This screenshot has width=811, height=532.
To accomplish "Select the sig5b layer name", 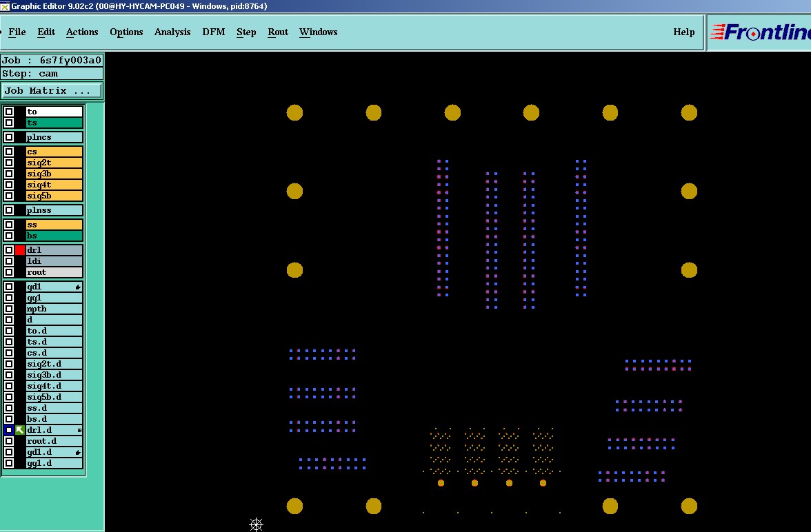I will (x=54, y=196).
